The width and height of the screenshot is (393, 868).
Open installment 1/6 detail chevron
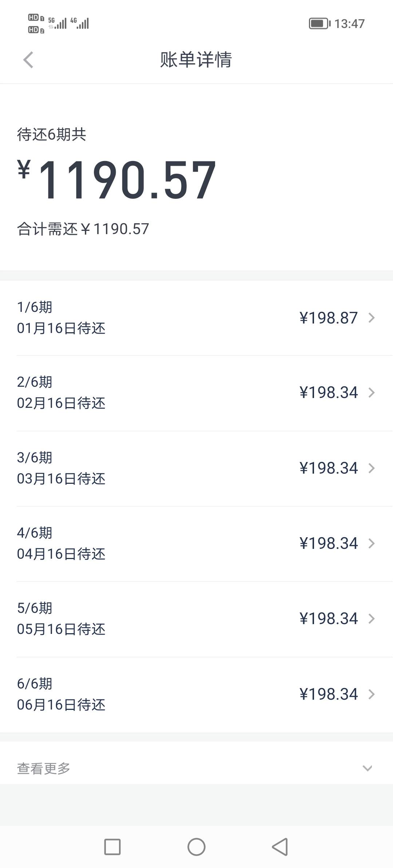(x=372, y=318)
